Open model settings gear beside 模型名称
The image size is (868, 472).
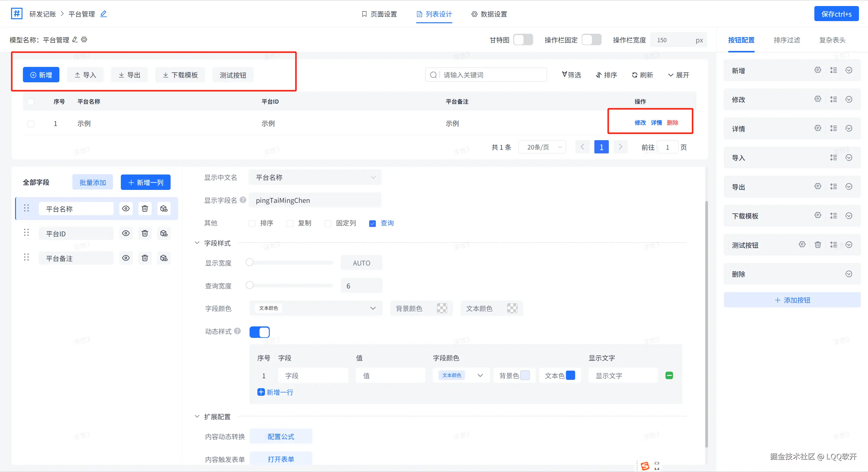point(84,40)
